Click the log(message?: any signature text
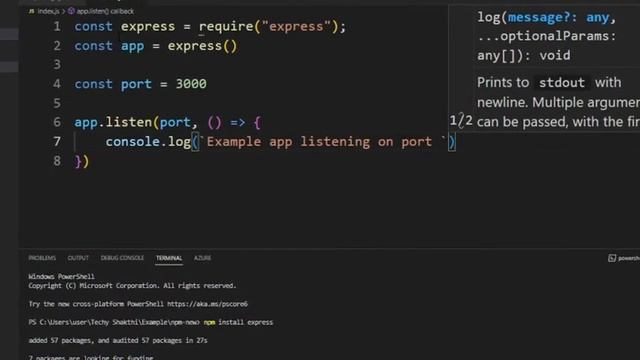640x360 pixels. click(x=546, y=17)
